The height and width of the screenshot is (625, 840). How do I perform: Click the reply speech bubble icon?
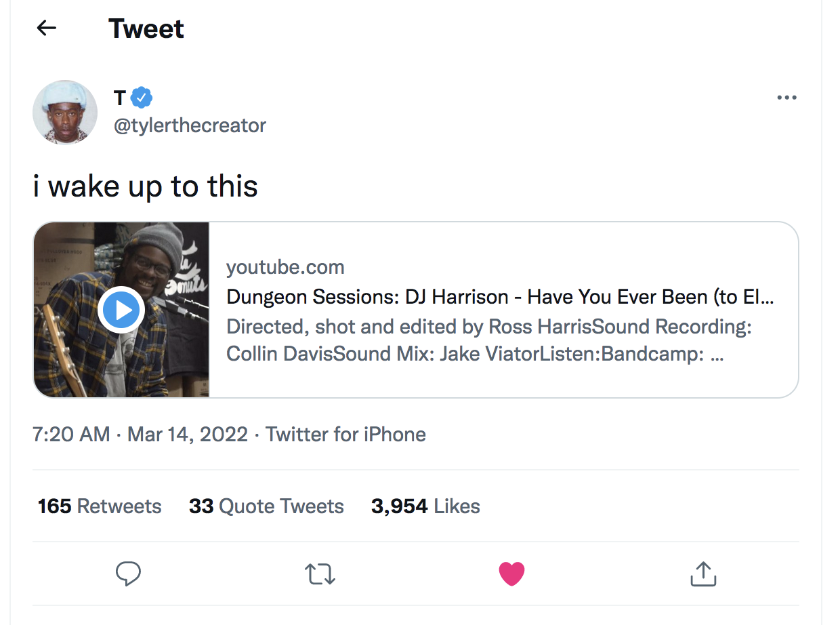(x=128, y=574)
